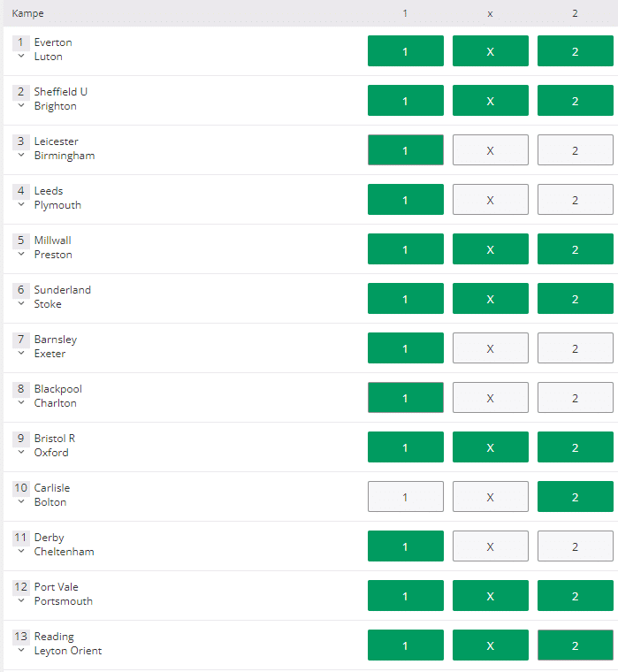Toggle home win 1 for Carlisle vs Bolton
This screenshot has width=618, height=672.
tap(406, 496)
